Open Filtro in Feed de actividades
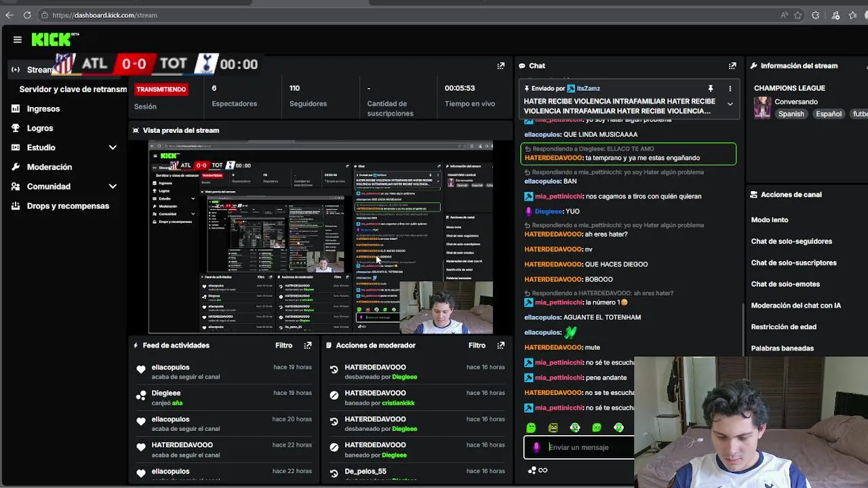Screen dimensions: 868x488 283,345
